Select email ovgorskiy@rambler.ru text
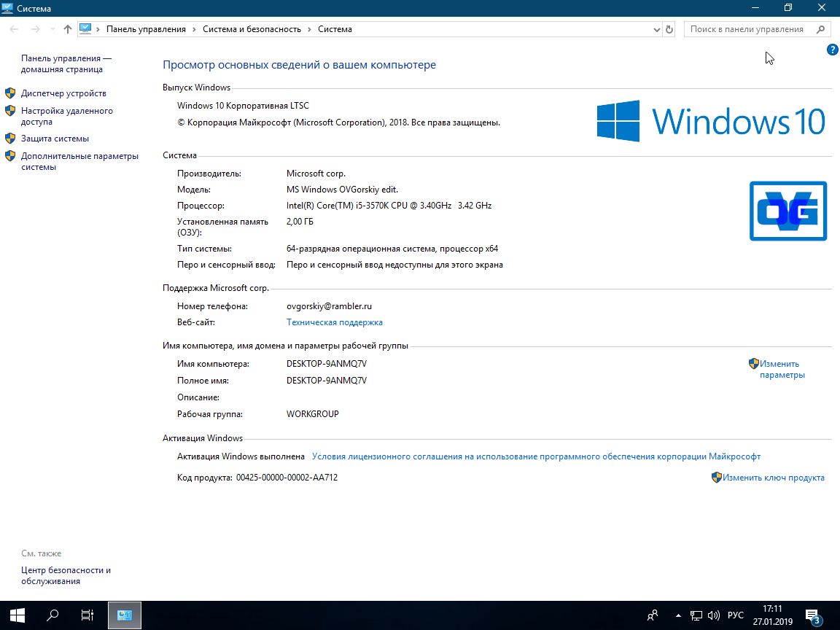Viewport: 840px width, 630px height. pos(329,306)
